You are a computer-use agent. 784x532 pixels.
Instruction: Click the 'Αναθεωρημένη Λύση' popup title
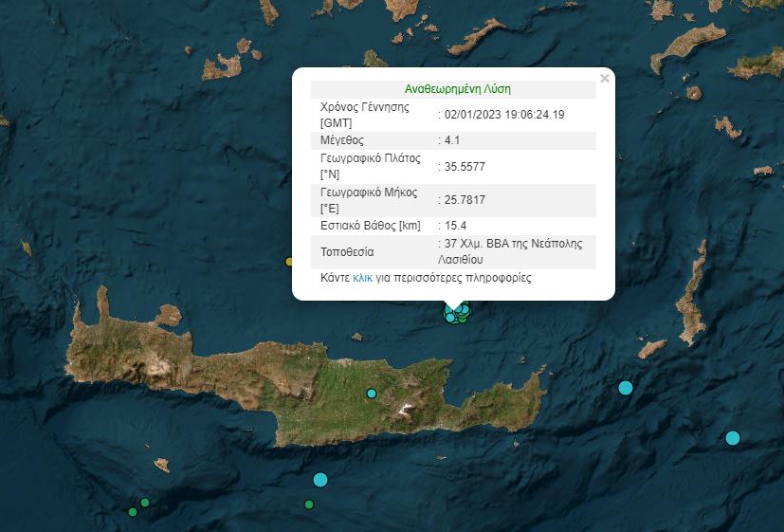click(457, 88)
